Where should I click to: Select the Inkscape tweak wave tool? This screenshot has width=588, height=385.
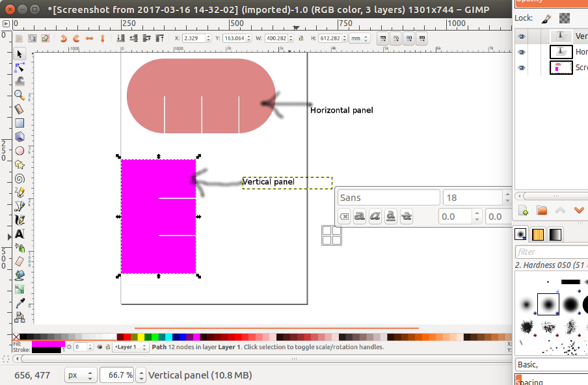pyautogui.click(x=20, y=81)
